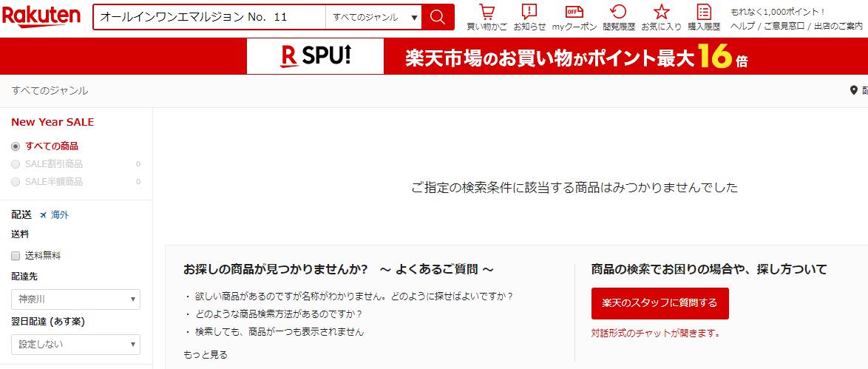This screenshot has width=868, height=369.
Task: Open the すべてのジャンル search genre dropdown
Action: [373, 17]
